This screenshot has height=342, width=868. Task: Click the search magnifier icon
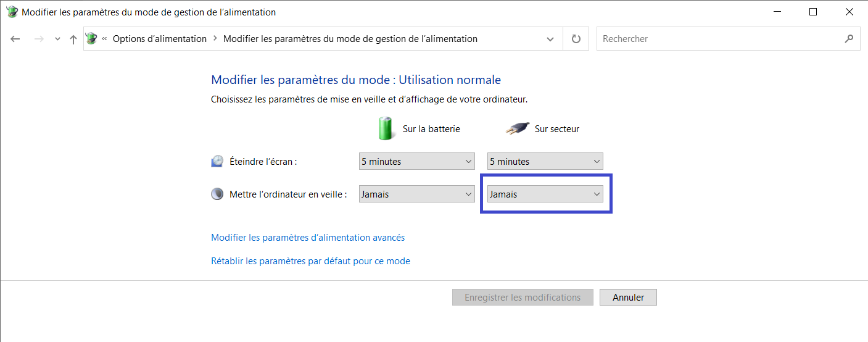click(x=849, y=38)
